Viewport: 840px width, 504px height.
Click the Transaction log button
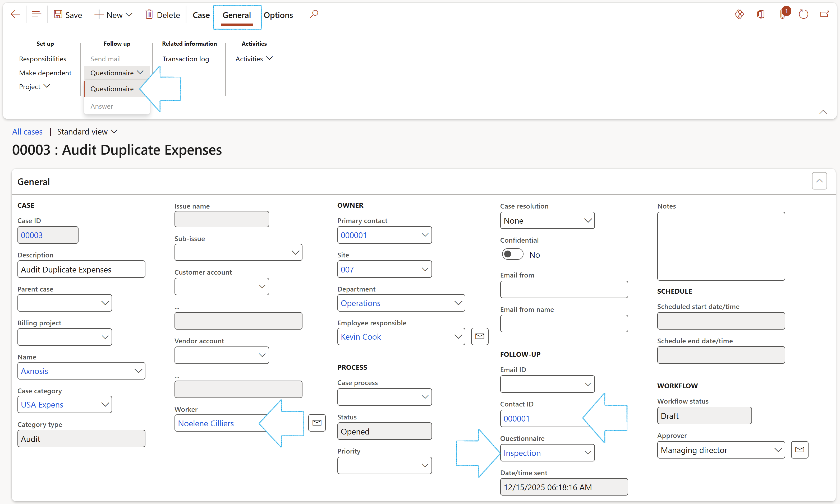[185, 59]
